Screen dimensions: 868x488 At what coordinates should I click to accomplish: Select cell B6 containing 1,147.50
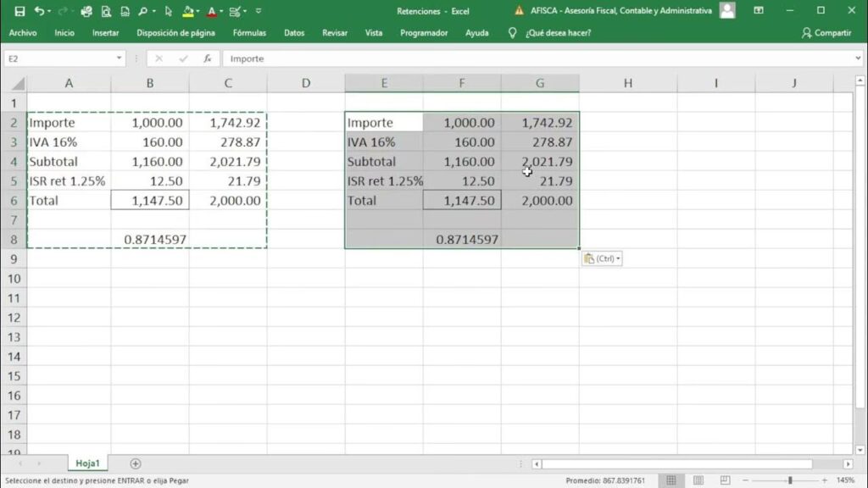(x=150, y=201)
